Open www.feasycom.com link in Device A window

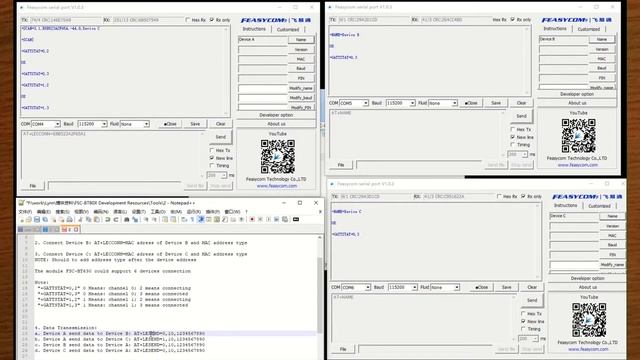point(277,186)
